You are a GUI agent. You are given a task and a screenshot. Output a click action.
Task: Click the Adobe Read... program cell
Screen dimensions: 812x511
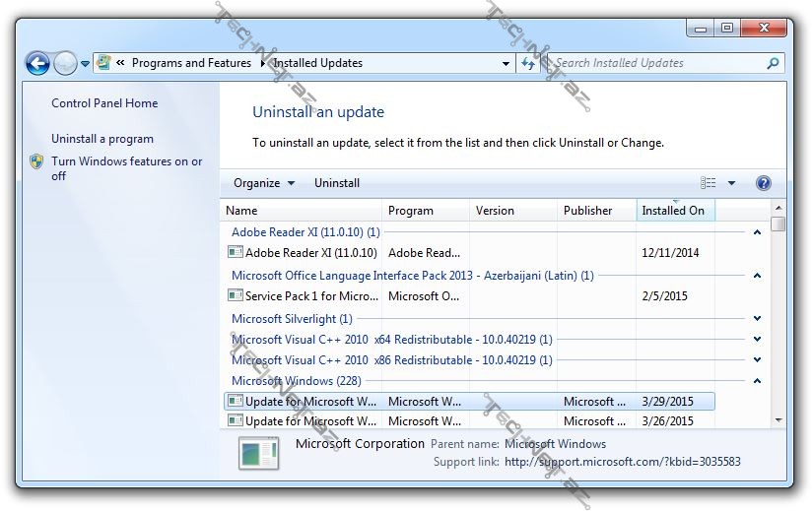[424, 253]
